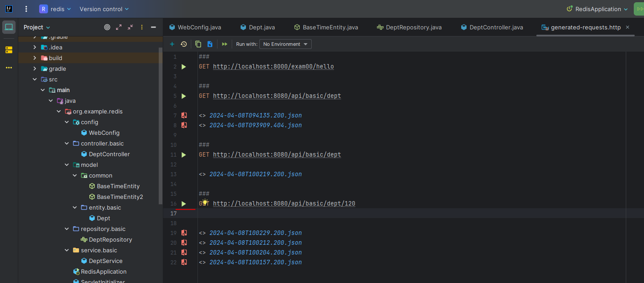Open response file 2024-04-08T100229.200.json

pyautogui.click(x=256, y=233)
